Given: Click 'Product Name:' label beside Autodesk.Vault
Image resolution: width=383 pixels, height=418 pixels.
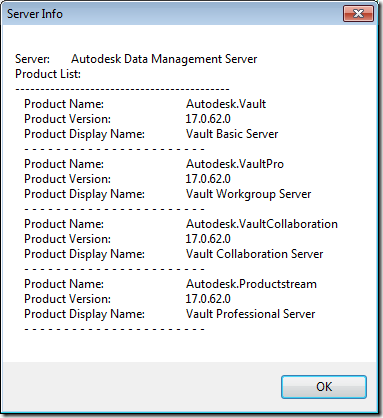Looking at the screenshot, I should point(64,104).
